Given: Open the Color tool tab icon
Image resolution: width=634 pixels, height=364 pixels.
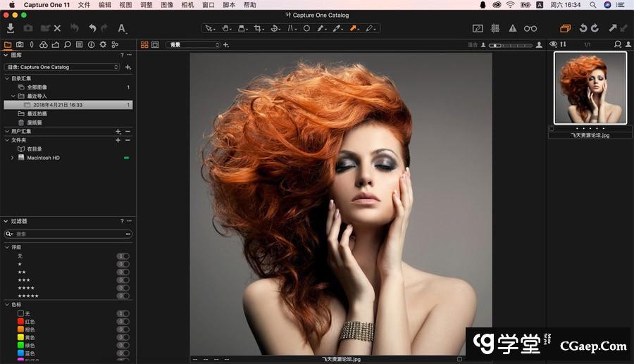Looking at the screenshot, I should coord(44,44).
